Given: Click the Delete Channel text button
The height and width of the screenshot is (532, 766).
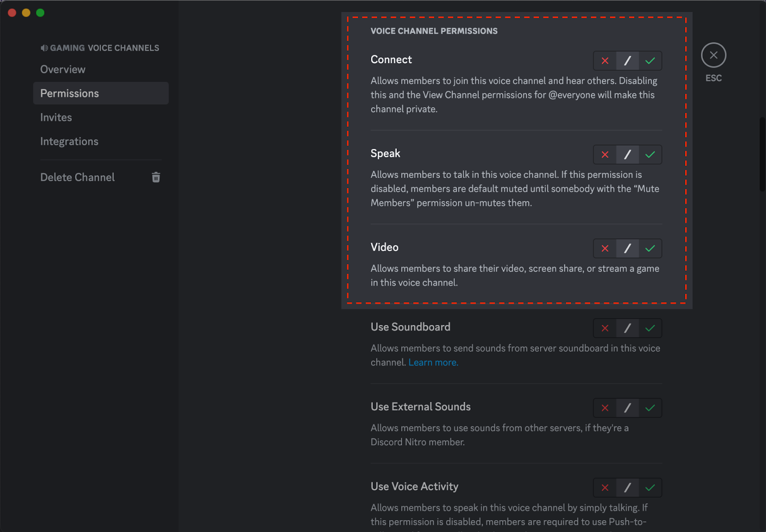Looking at the screenshot, I should pyautogui.click(x=78, y=177).
